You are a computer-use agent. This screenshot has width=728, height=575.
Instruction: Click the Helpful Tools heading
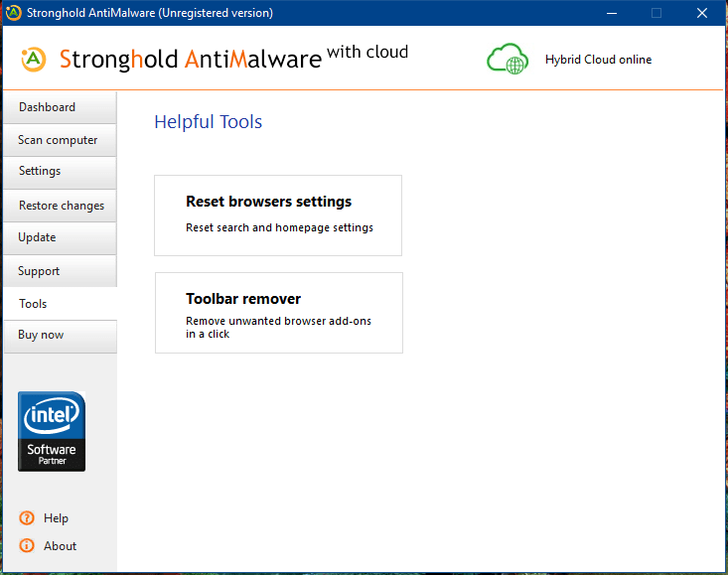tap(208, 121)
